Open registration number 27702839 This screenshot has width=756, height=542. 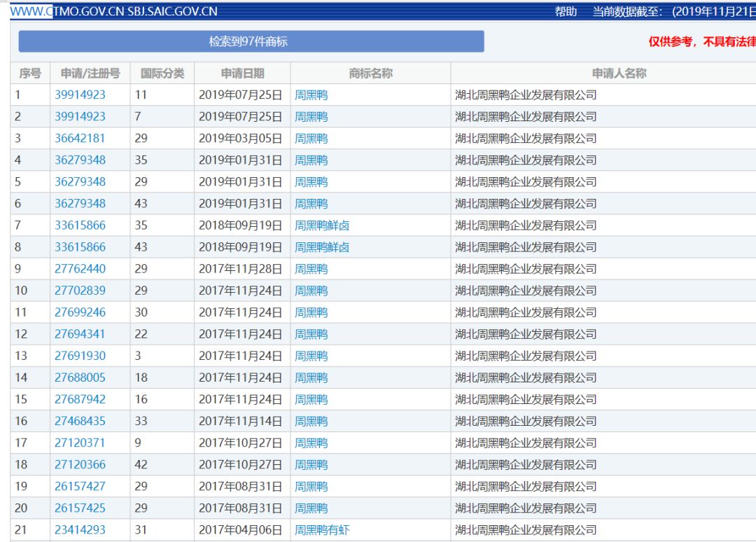pyautogui.click(x=80, y=291)
